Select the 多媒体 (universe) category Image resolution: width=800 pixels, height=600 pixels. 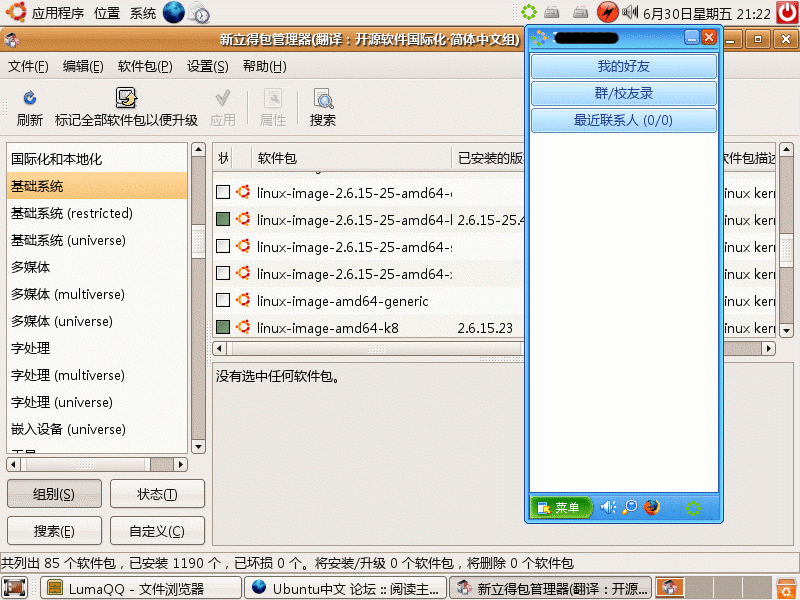tap(97, 321)
